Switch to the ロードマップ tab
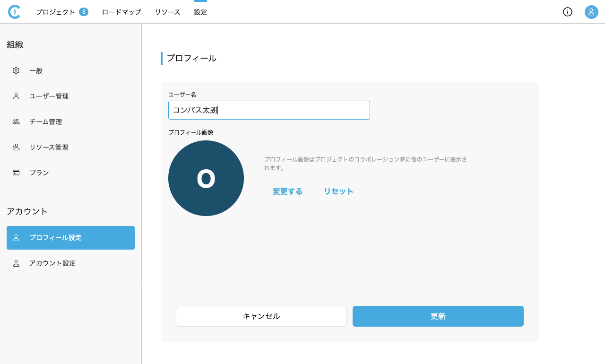The height and width of the screenshot is (364, 605). (x=121, y=12)
